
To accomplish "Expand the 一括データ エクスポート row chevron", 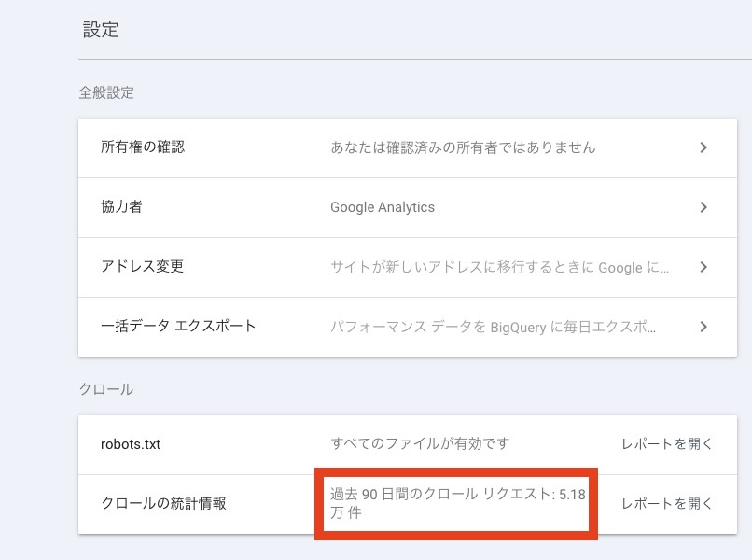I will 704,327.
